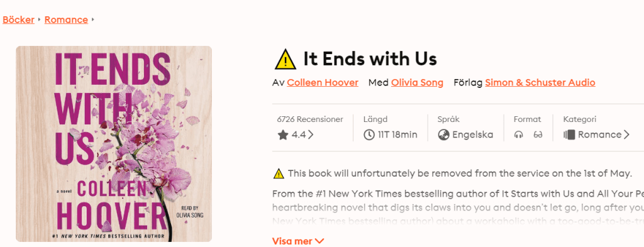Go to Böcker breadcrumb
Viewport: 644px width, 247px height.
click(x=18, y=19)
